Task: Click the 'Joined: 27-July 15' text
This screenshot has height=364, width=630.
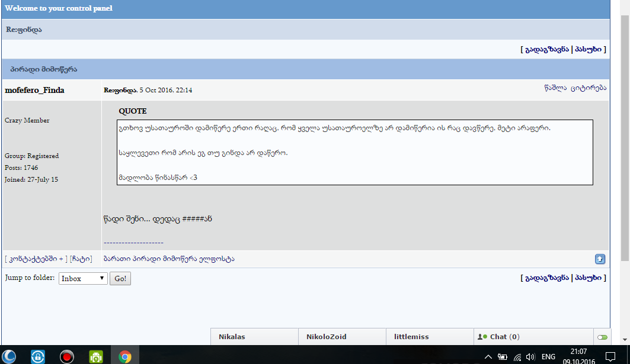Action: click(x=31, y=179)
